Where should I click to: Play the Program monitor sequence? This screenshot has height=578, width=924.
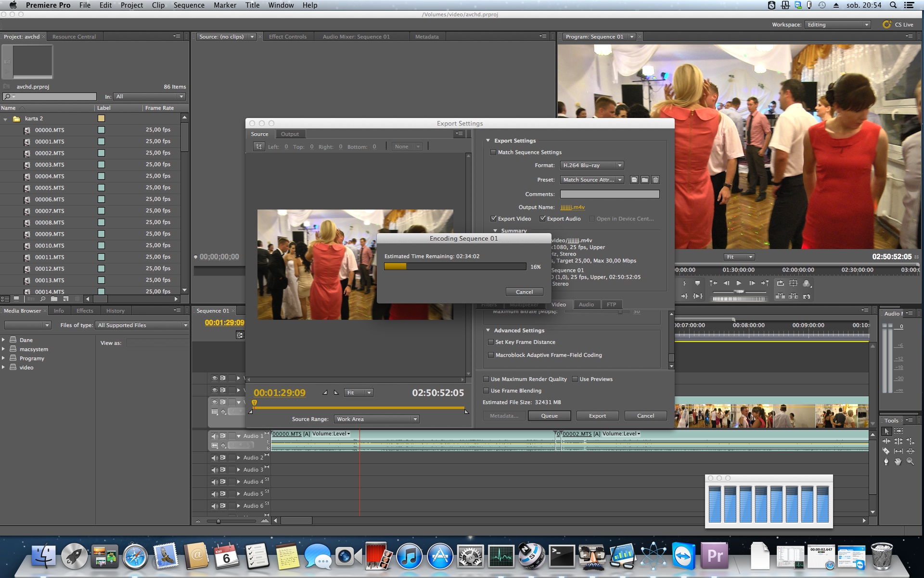[x=739, y=283]
